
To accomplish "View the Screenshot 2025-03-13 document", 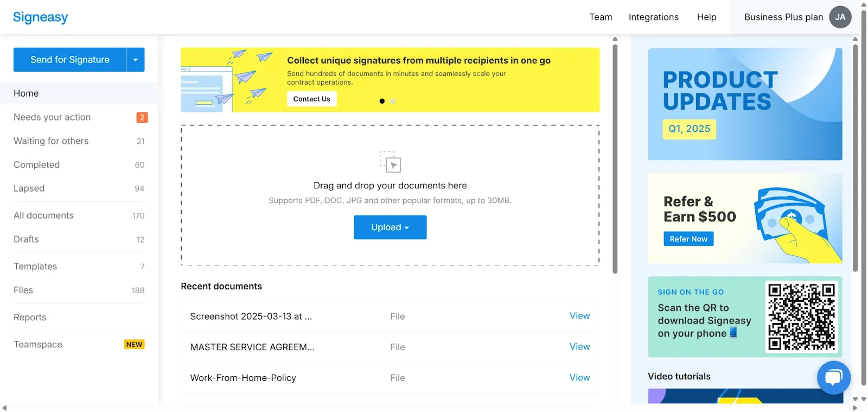I will (x=579, y=316).
